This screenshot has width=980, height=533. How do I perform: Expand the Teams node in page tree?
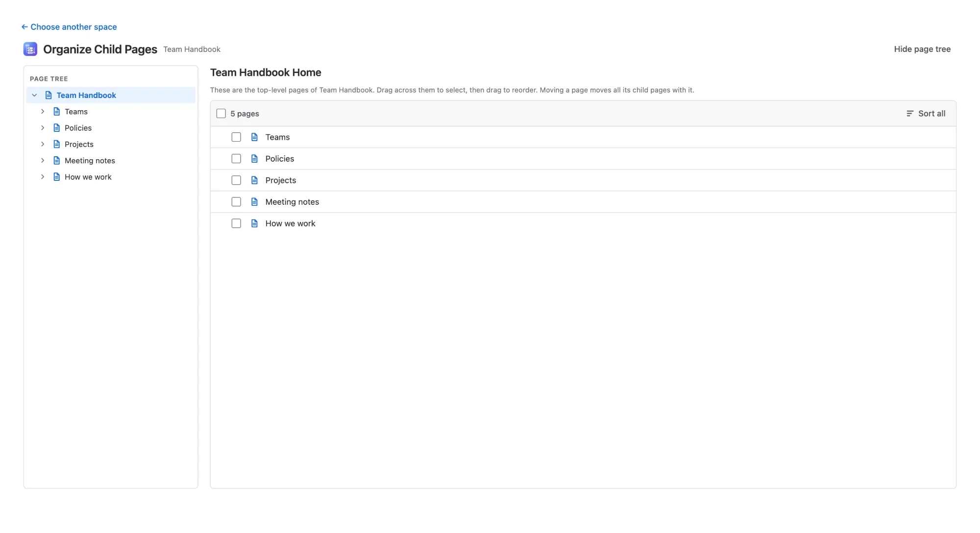(x=43, y=112)
